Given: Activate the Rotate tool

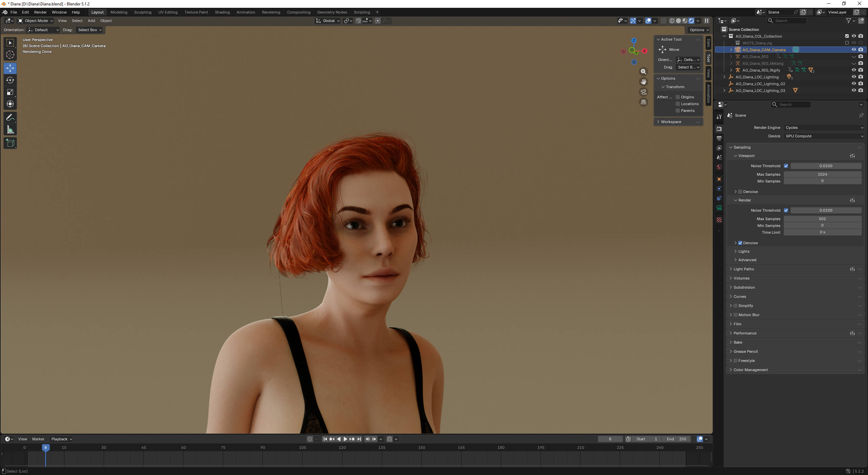Looking at the screenshot, I should tap(10, 80).
